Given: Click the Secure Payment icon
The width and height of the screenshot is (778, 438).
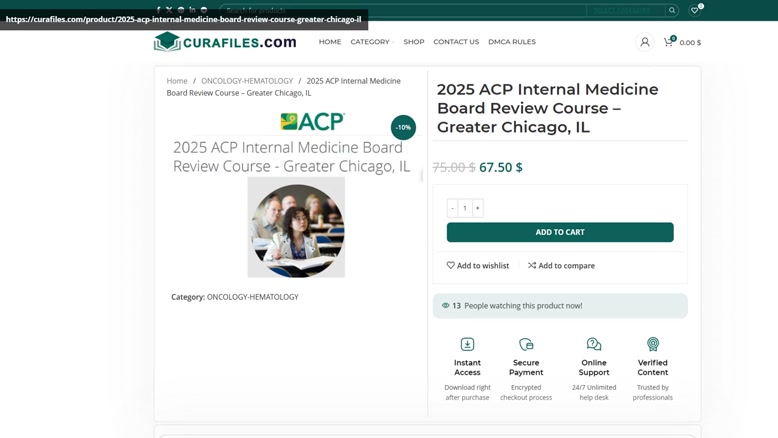Looking at the screenshot, I should click(x=526, y=344).
